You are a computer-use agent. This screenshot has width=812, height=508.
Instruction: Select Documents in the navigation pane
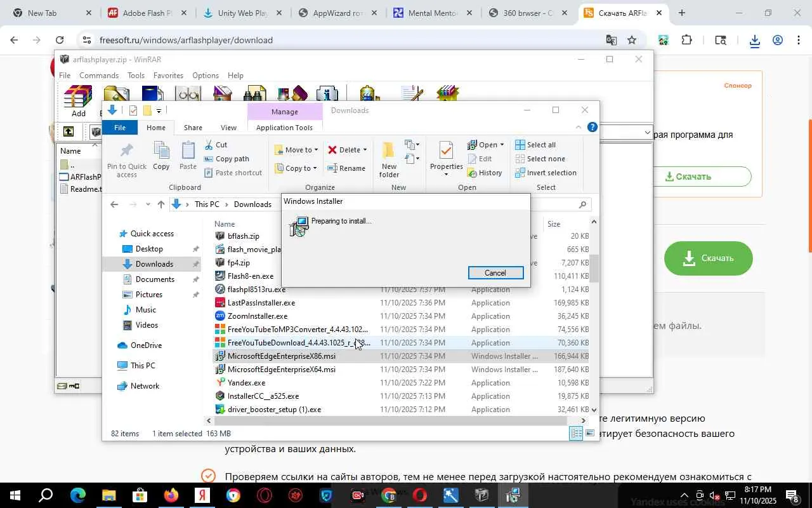[x=155, y=279]
